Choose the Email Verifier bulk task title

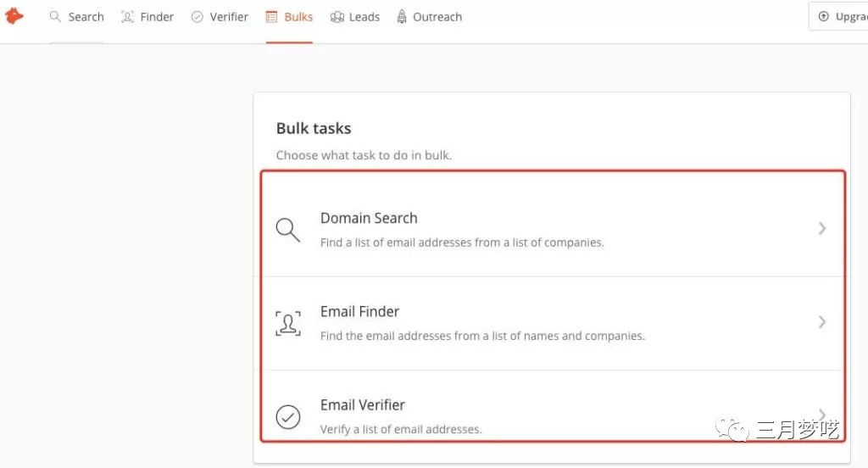pyautogui.click(x=363, y=404)
